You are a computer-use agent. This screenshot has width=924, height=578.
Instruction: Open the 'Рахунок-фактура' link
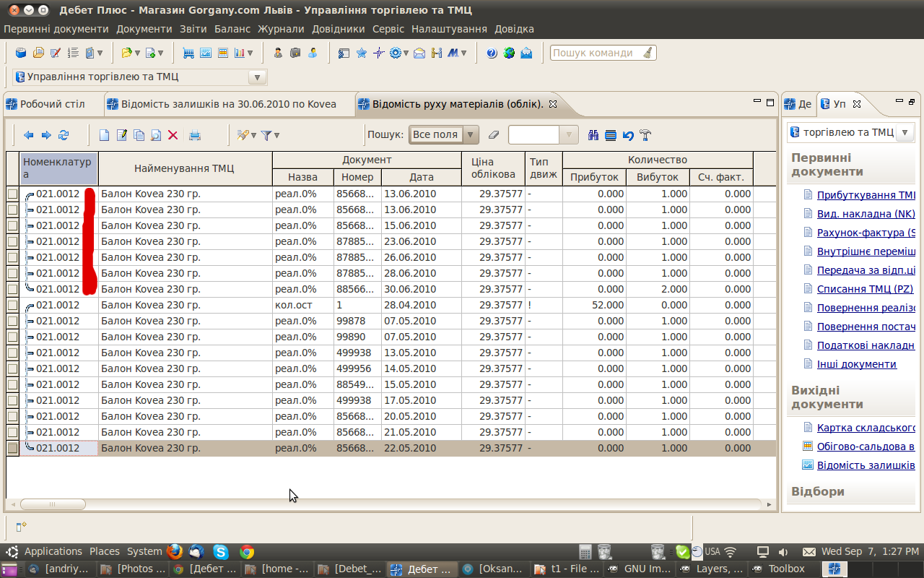pos(866,233)
